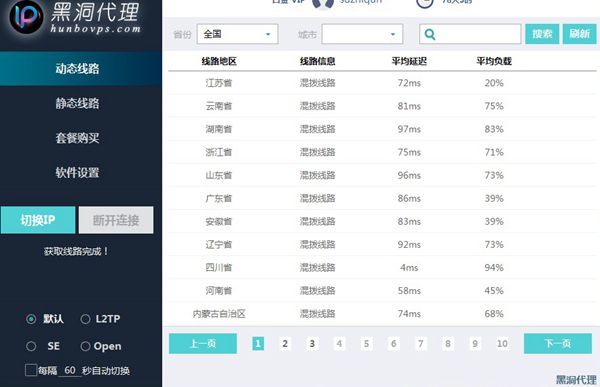Select page number 1
The height and width of the screenshot is (387, 600).
pos(258,343)
